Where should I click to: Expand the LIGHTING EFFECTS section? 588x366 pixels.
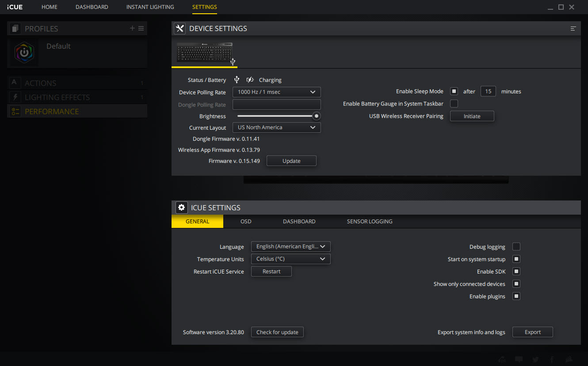click(x=77, y=97)
